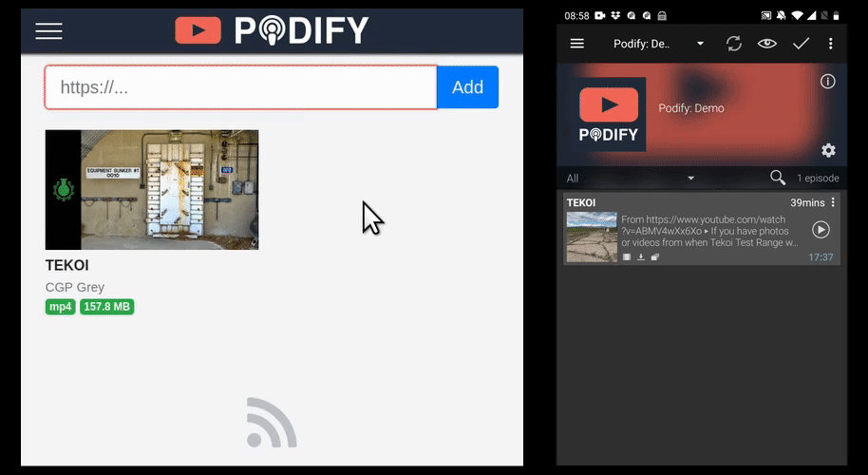Click the Podify logo in web header
Image resolution: width=868 pixels, height=475 pixels.
[272, 29]
